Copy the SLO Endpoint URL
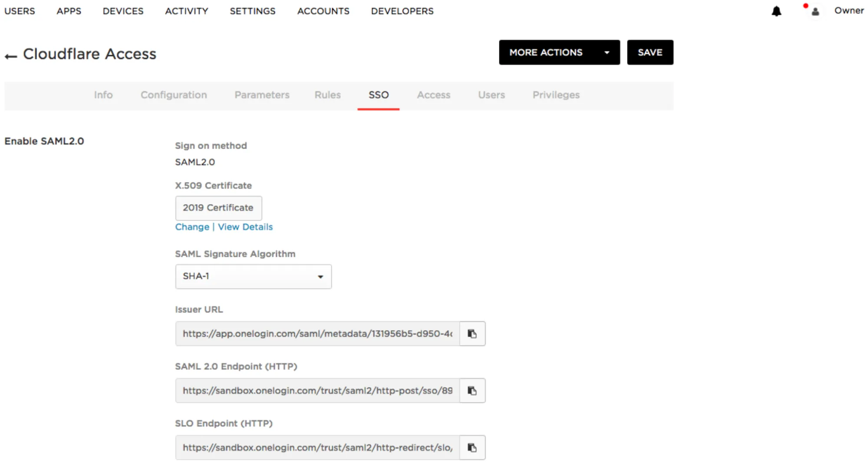Viewport: 868px width, 467px height. pos(472,447)
